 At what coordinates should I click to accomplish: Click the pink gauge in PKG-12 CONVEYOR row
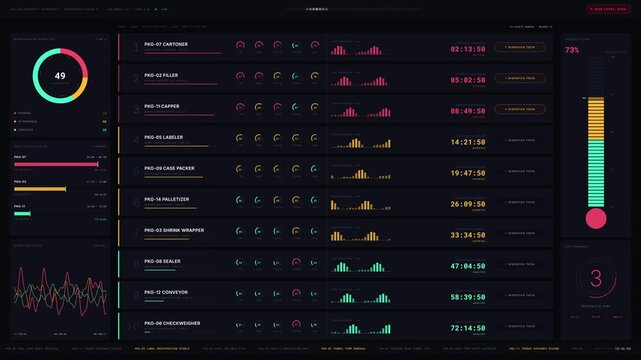(x=296, y=293)
